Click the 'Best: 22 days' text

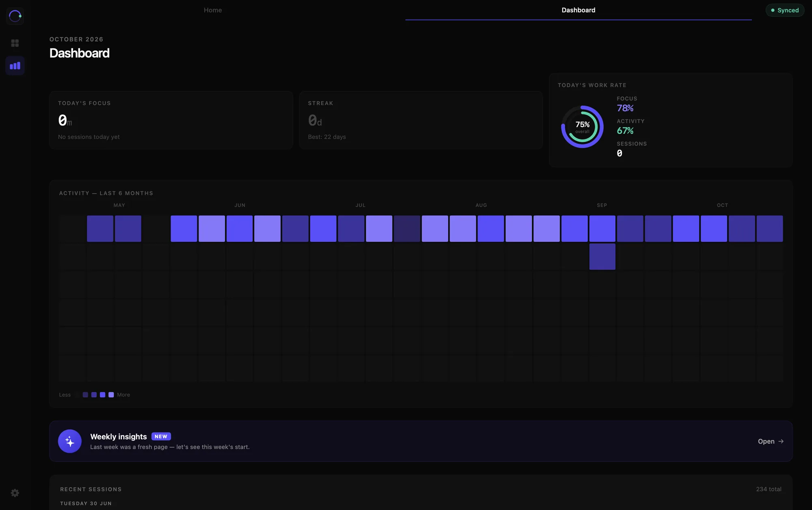(327, 137)
